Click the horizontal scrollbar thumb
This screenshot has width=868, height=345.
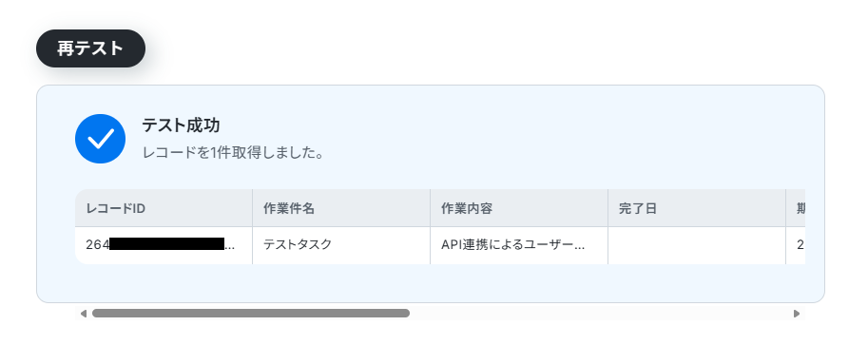(251, 314)
